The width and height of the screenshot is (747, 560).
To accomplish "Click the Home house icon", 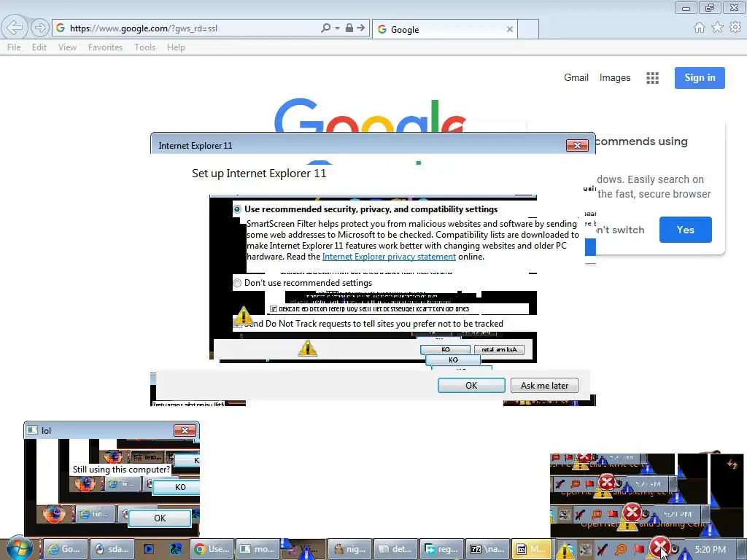I will (x=700, y=28).
